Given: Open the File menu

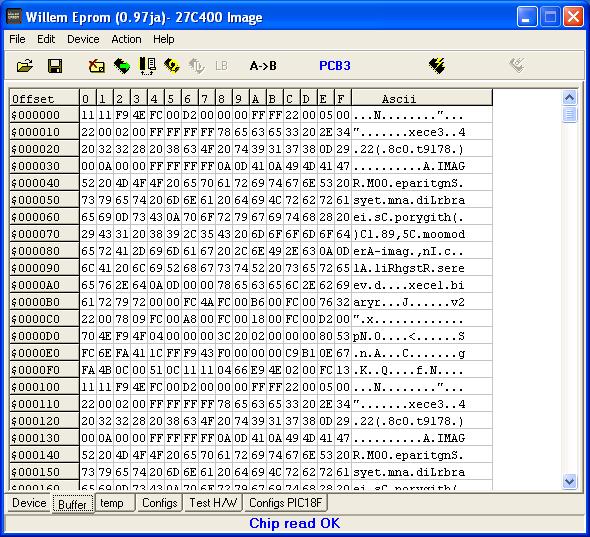Looking at the screenshot, I should 17,39.
